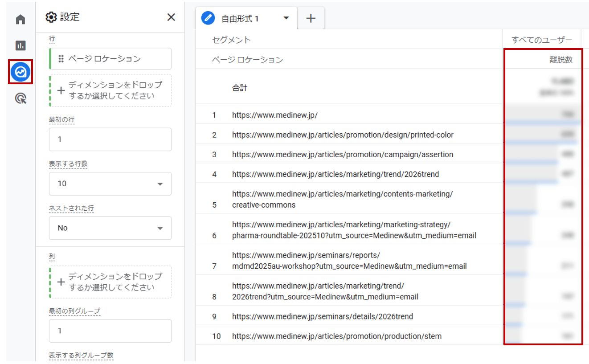
Task: Grab the drag handle on ページ ロケーション chip
Action: pos(61,58)
